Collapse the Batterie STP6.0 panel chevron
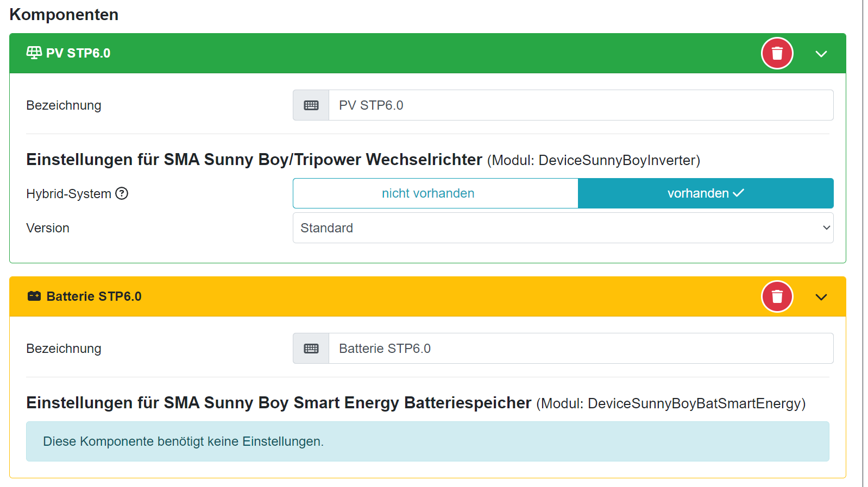868x487 pixels. 821,297
